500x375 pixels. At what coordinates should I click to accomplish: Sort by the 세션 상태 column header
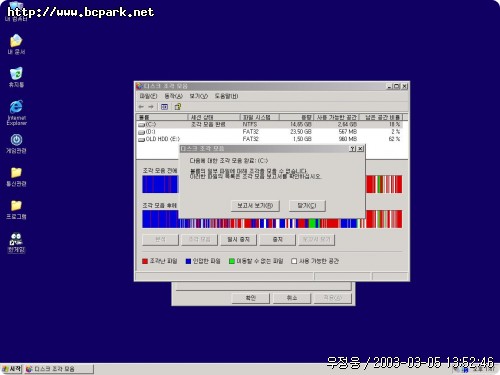(214, 117)
